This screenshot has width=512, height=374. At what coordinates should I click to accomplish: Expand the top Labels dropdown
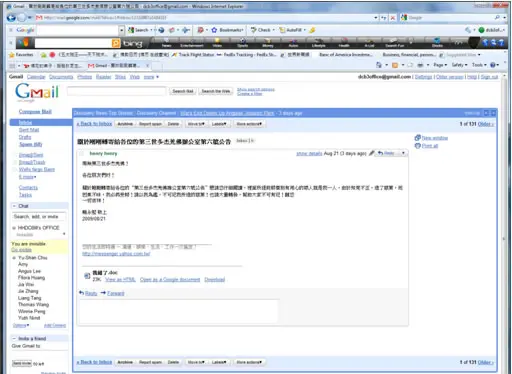pyautogui.click(x=219, y=124)
